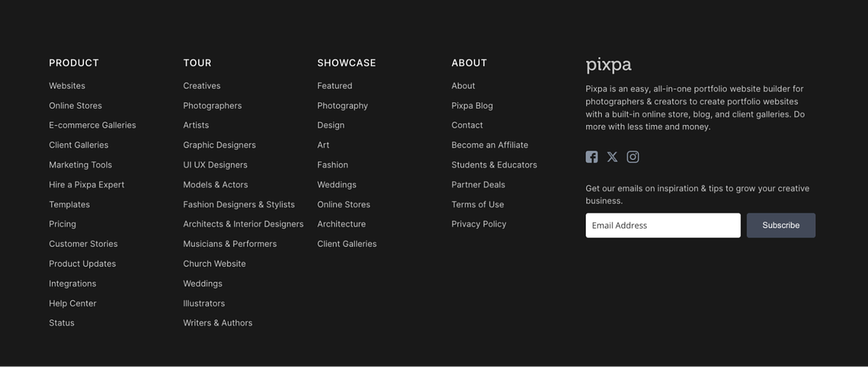Visit the Help Center link

(x=72, y=303)
